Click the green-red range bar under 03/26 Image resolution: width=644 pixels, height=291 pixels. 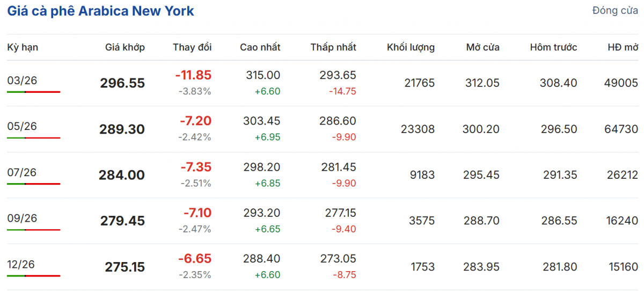34,92
